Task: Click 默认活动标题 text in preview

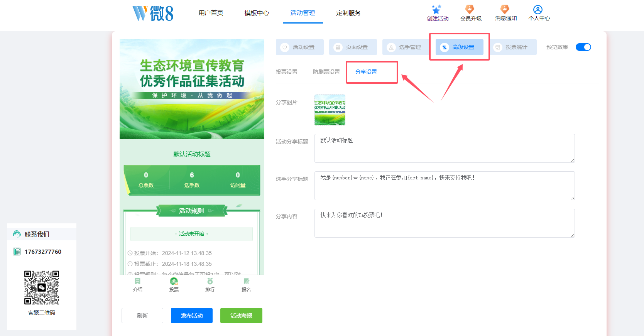Action: click(192, 154)
